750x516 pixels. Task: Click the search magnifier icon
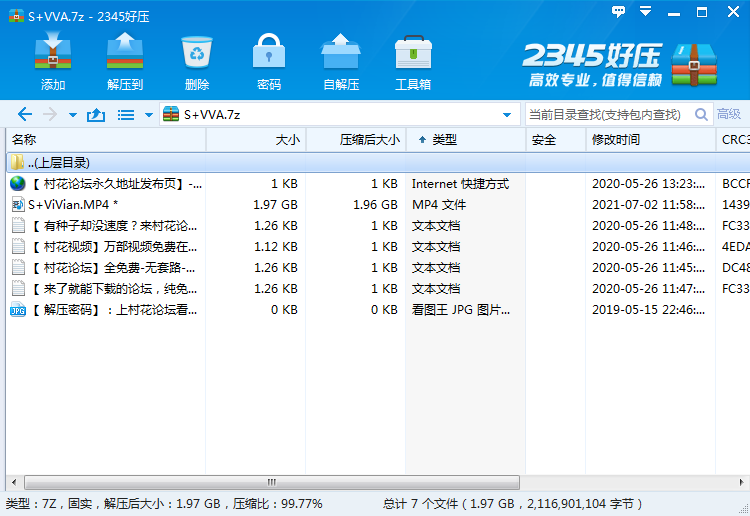click(x=701, y=115)
